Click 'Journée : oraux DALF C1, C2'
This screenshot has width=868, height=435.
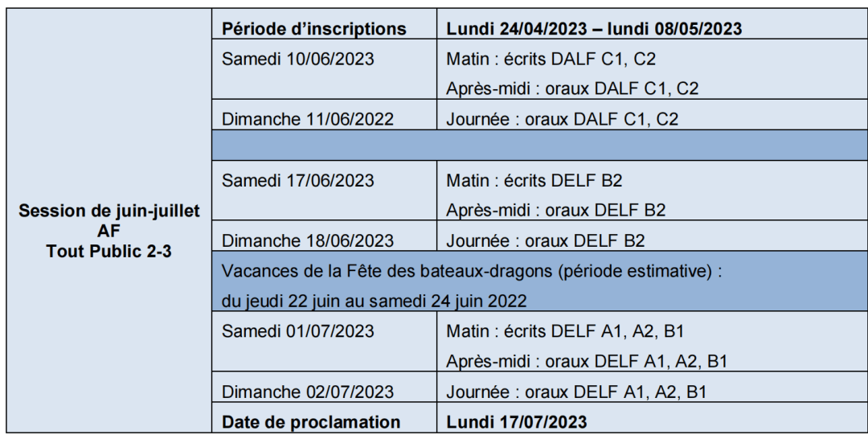tap(562, 119)
